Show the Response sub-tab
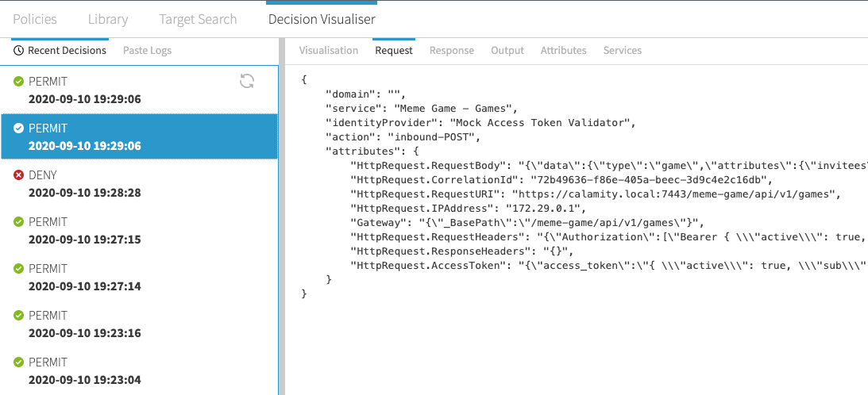Image resolution: width=868 pixels, height=395 pixels. (451, 51)
